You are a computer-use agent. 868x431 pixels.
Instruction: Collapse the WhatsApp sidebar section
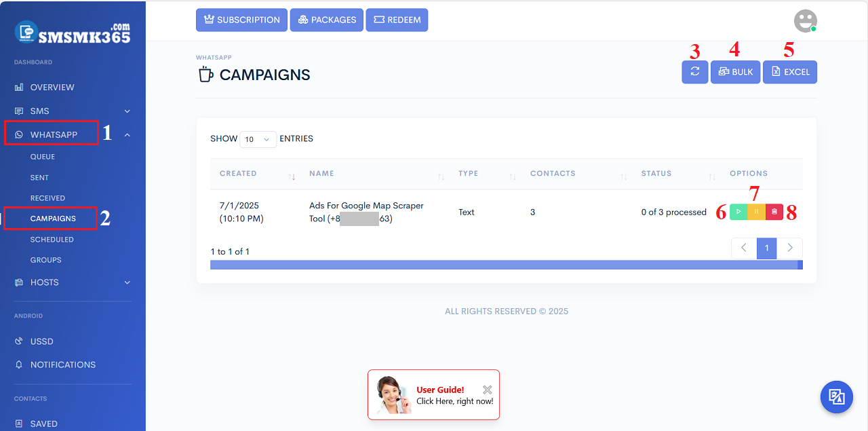[73, 134]
